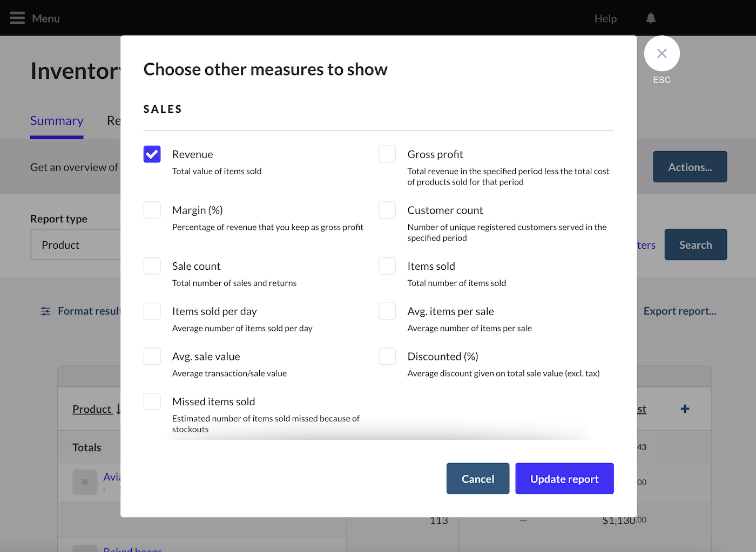
Task: Click the notifications bell icon
Action: [x=651, y=18]
